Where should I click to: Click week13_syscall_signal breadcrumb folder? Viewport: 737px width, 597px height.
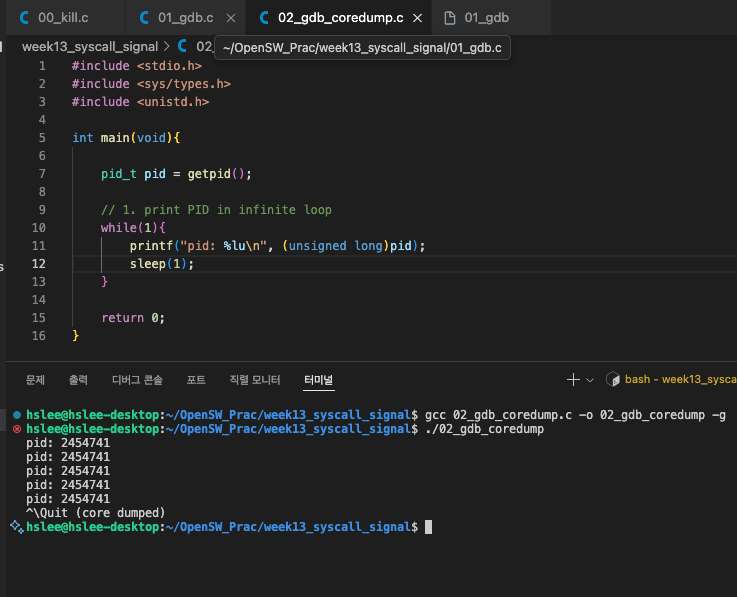(90, 47)
